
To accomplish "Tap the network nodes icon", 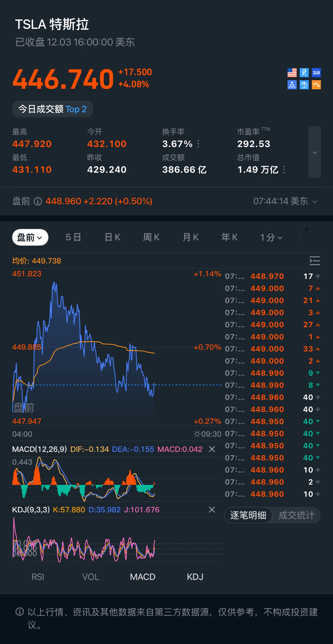I will [292, 85].
